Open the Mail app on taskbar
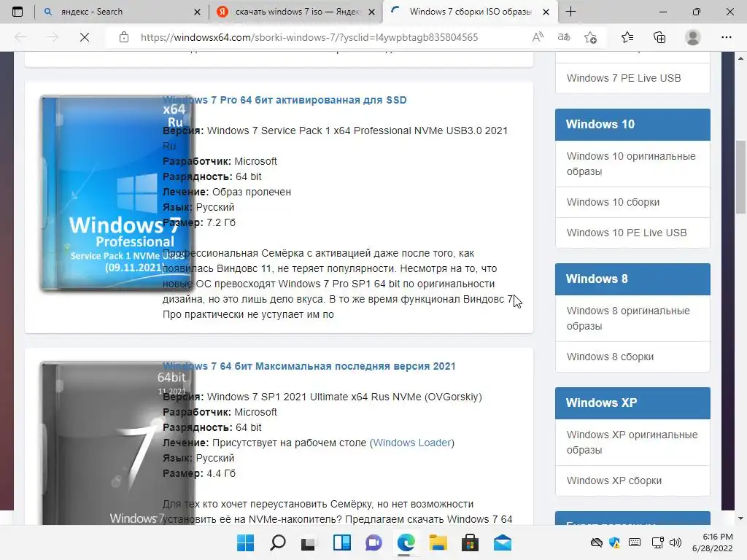 coord(502,542)
